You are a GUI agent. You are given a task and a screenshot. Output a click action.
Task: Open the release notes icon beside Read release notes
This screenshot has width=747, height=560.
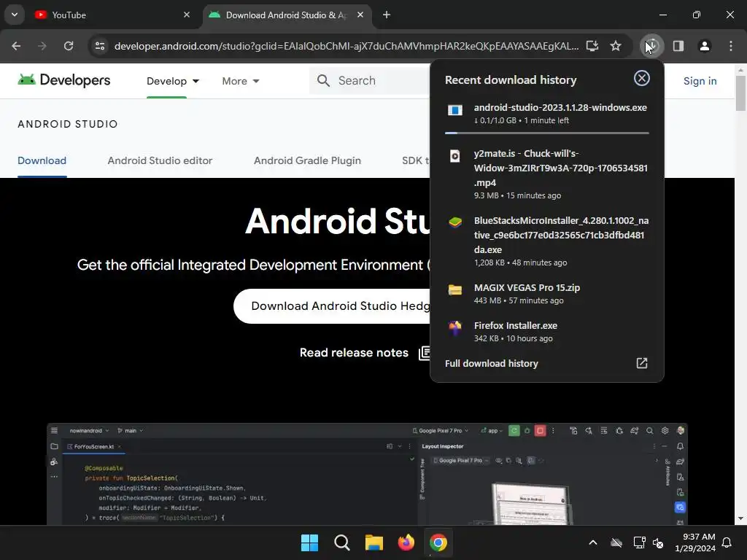(x=424, y=353)
